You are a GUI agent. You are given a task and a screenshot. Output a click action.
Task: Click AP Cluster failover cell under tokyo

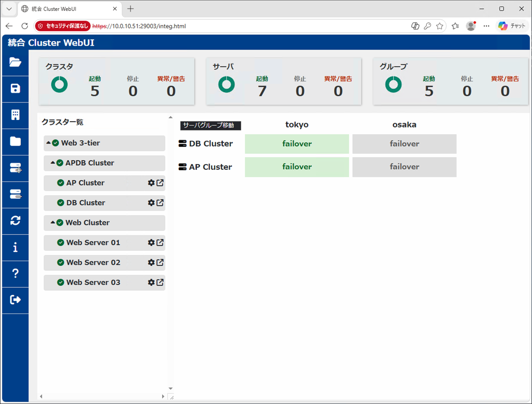point(297,167)
